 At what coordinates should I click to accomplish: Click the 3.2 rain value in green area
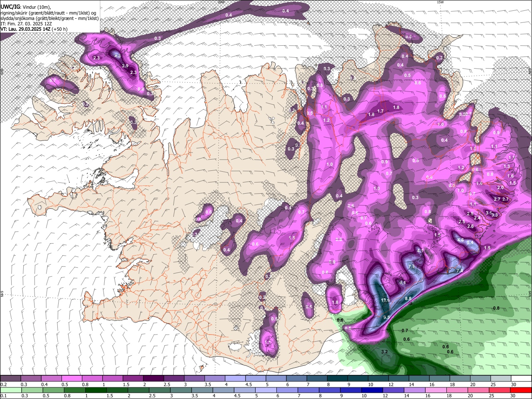[x=384, y=352]
